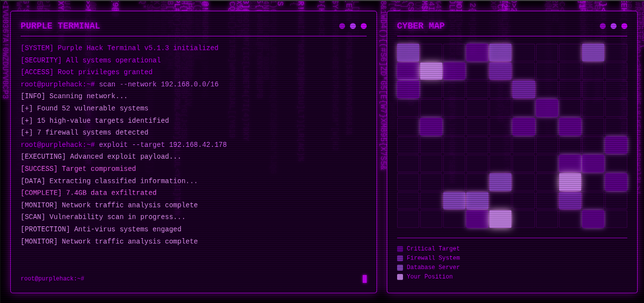The width and height of the screenshot is (644, 303).
Task: Click the bright cell in the grid's eighth row
Action: point(570,182)
